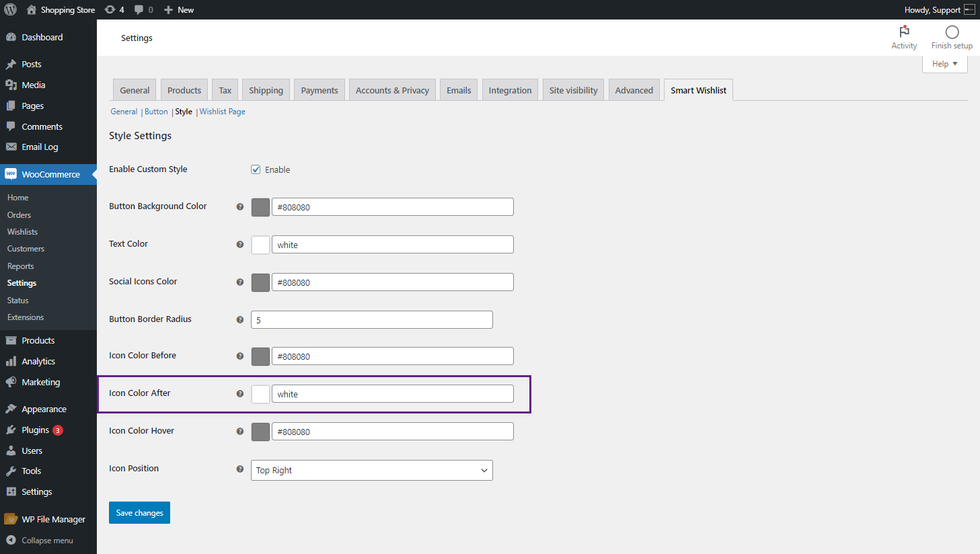Click help tooltip icon for Text Color
The height and width of the screenshot is (554, 980).
tap(239, 245)
